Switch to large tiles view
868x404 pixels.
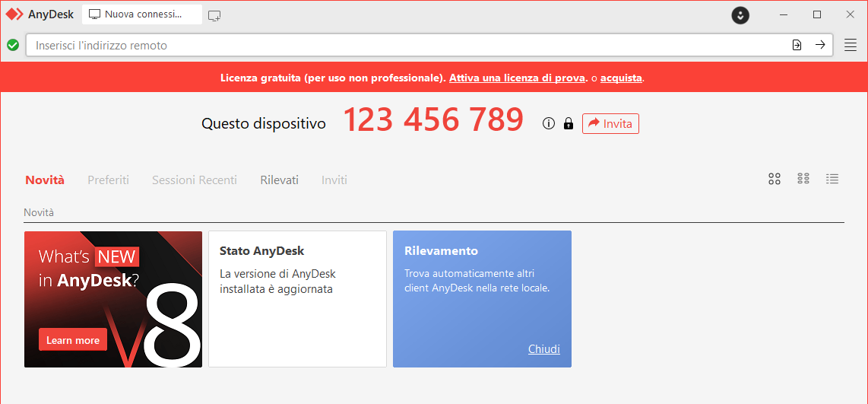tap(775, 179)
